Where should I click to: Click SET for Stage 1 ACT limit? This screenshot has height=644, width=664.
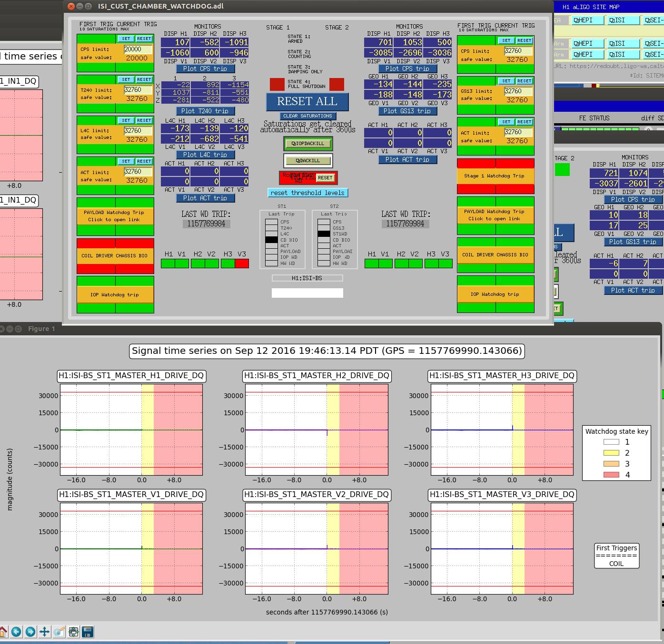pos(126,161)
